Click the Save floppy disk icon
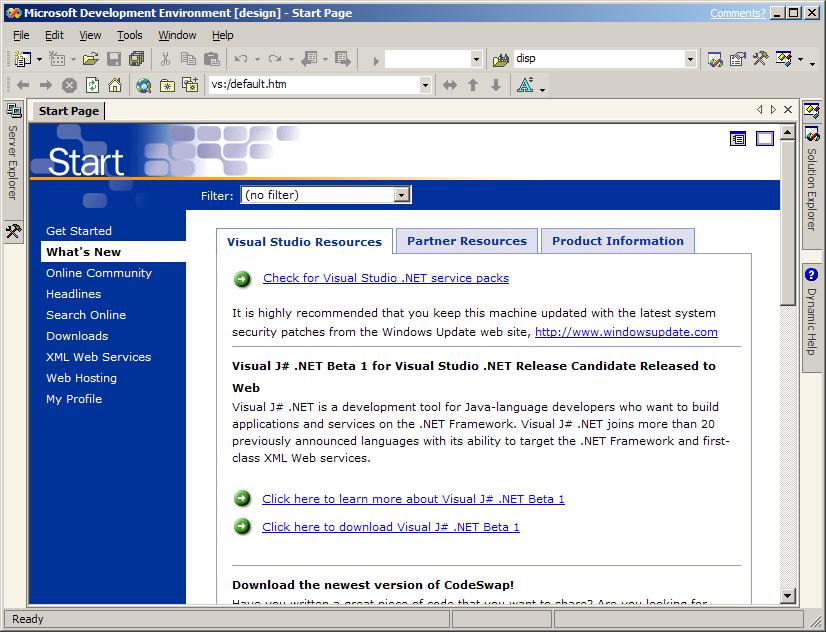The width and height of the screenshot is (826, 632). coord(114,59)
